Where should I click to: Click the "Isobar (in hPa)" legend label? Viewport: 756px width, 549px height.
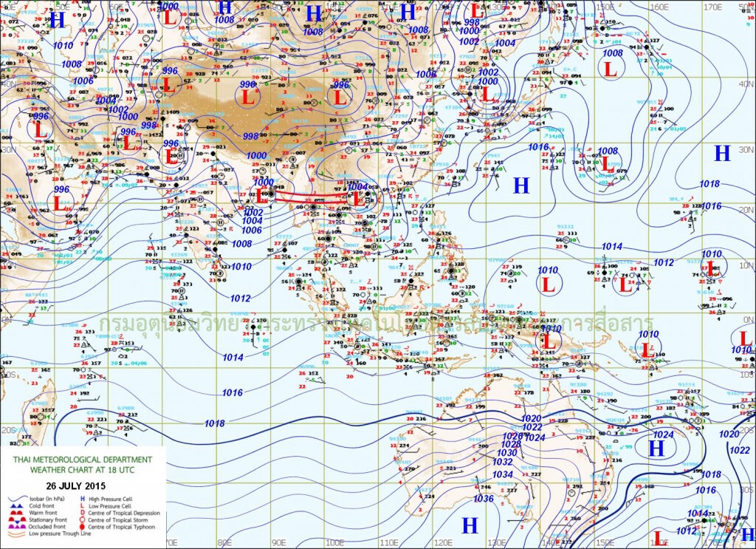47,499
